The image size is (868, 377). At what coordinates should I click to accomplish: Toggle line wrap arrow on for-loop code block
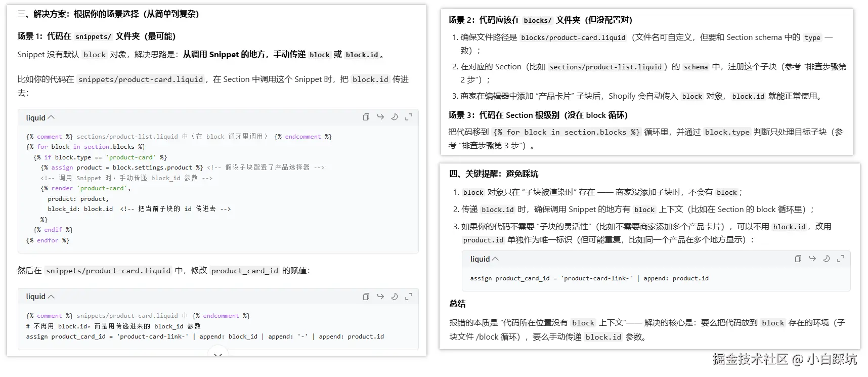pyautogui.click(x=380, y=117)
